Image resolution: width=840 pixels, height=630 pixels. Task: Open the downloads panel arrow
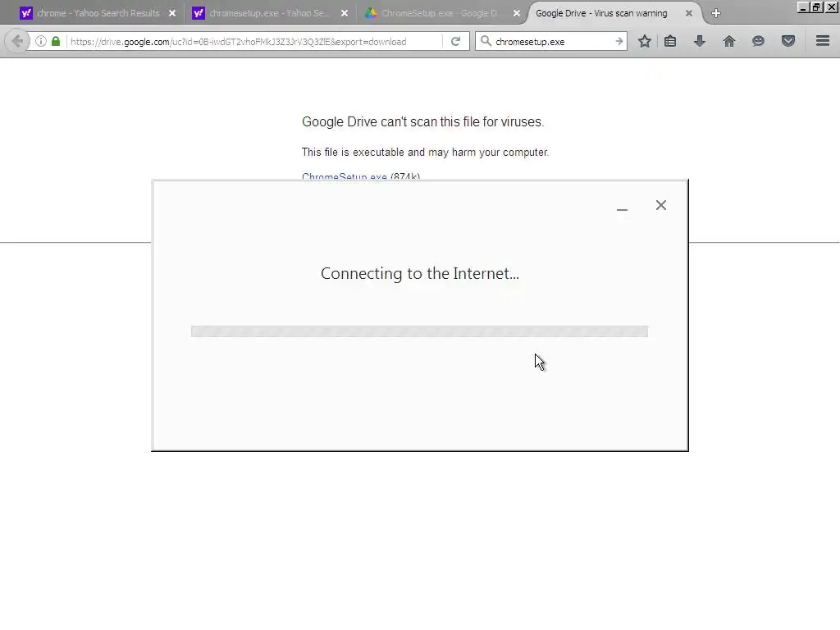699,41
